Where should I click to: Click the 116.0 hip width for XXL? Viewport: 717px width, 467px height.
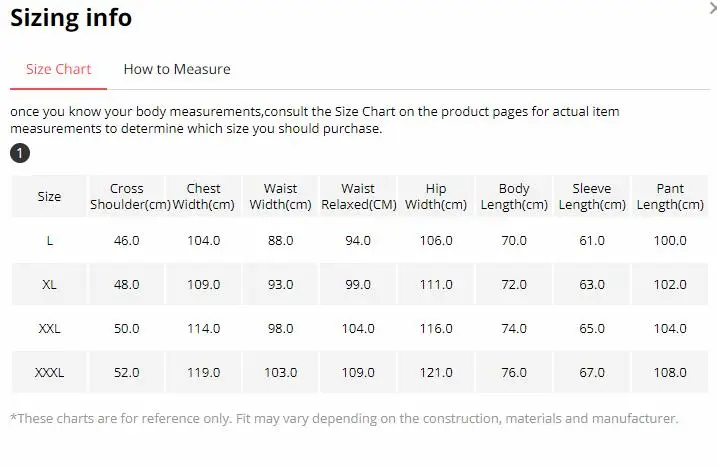point(436,328)
